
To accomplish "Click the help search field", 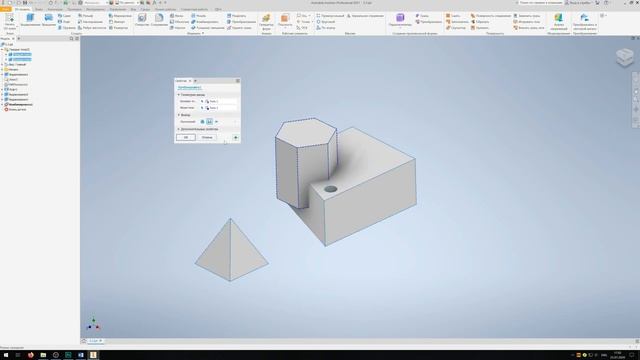I will tap(539, 2).
